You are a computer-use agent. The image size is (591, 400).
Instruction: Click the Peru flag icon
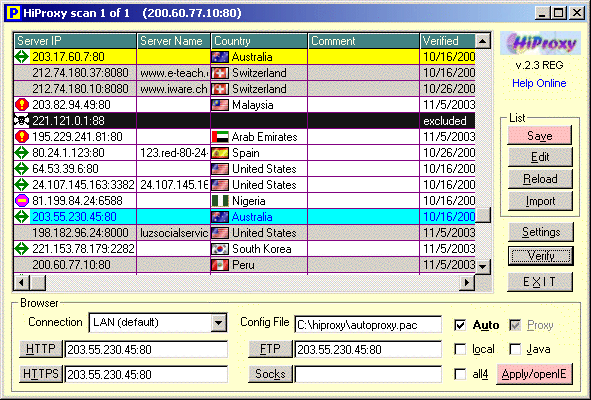coord(220,265)
